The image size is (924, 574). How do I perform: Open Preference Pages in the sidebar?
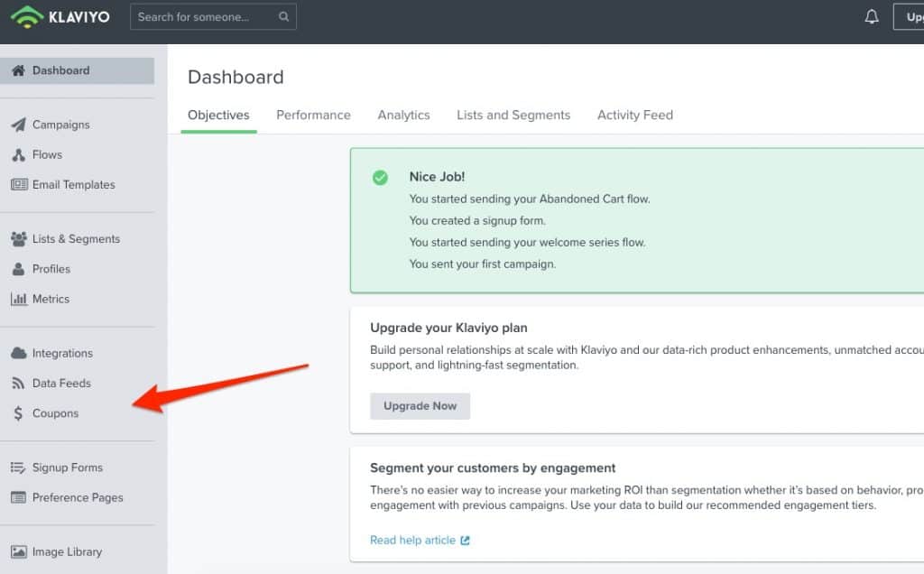coord(78,498)
